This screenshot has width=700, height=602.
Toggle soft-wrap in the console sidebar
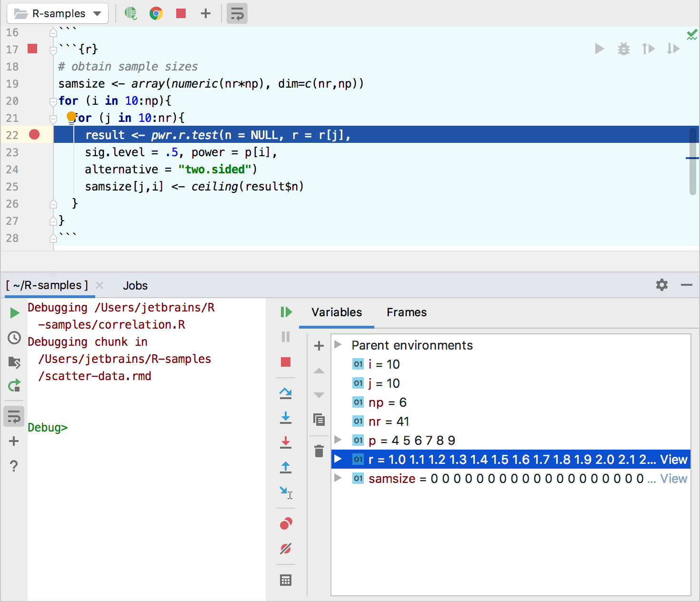point(14,416)
